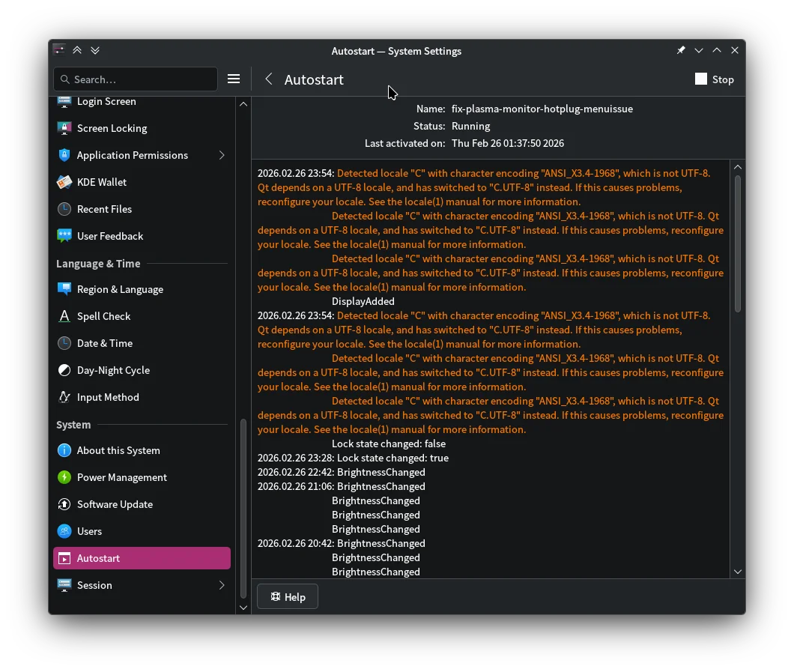Image resolution: width=794 pixels, height=672 pixels.
Task: Open Screen Locking settings
Action: (112, 128)
